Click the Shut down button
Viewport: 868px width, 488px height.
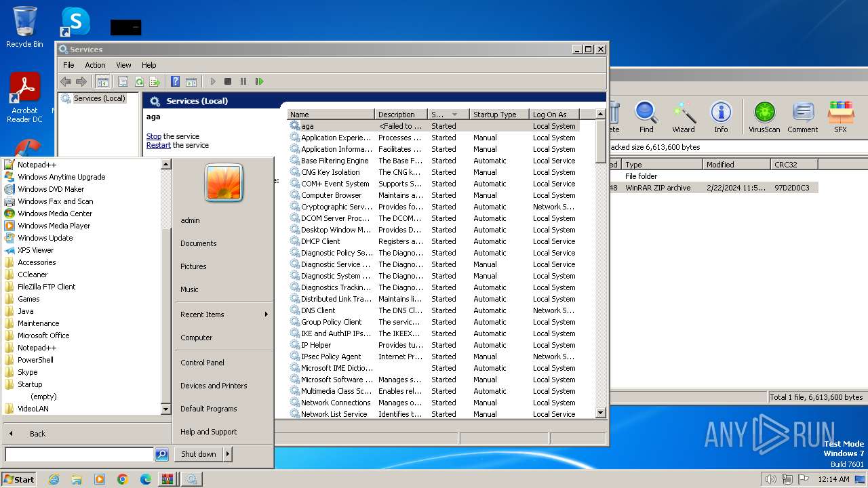click(x=199, y=454)
